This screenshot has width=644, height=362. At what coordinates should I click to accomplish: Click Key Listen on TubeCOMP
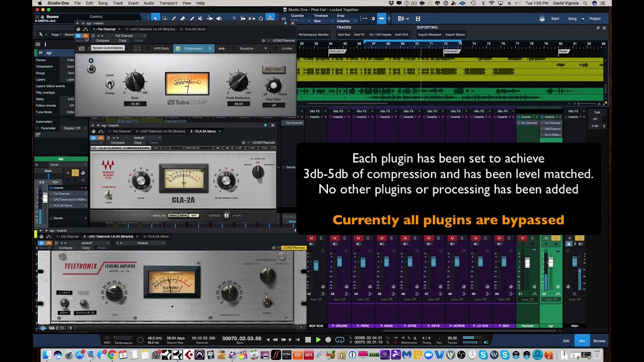tap(274, 69)
